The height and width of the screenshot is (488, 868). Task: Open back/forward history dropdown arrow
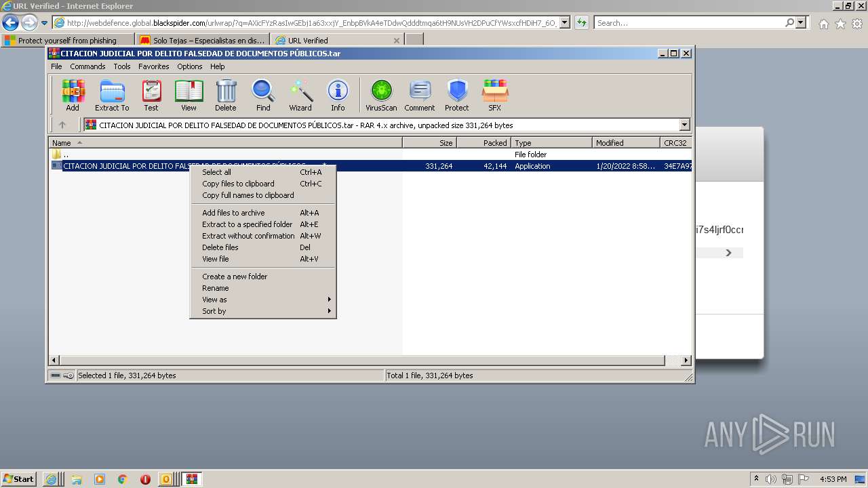44,23
